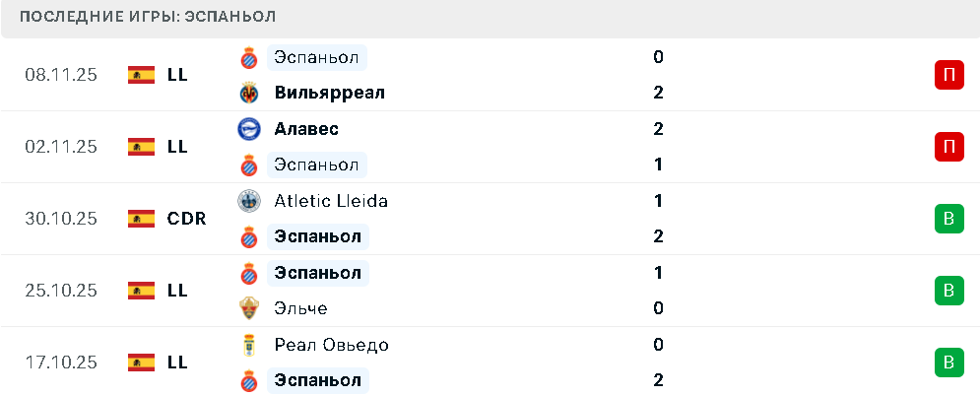980x396 pixels.
Task: Click Spain flag beside the CDR label
Action: click(x=142, y=219)
